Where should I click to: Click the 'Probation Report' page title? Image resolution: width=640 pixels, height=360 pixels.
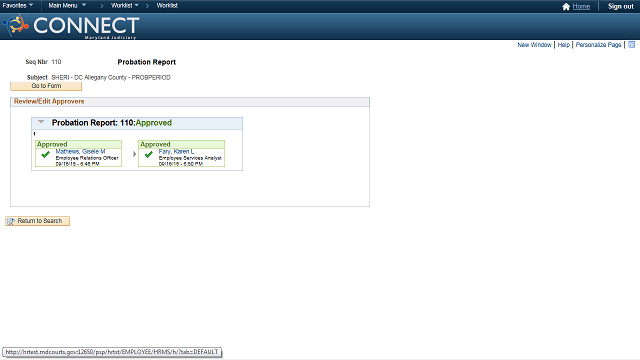[x=147, y=62]
